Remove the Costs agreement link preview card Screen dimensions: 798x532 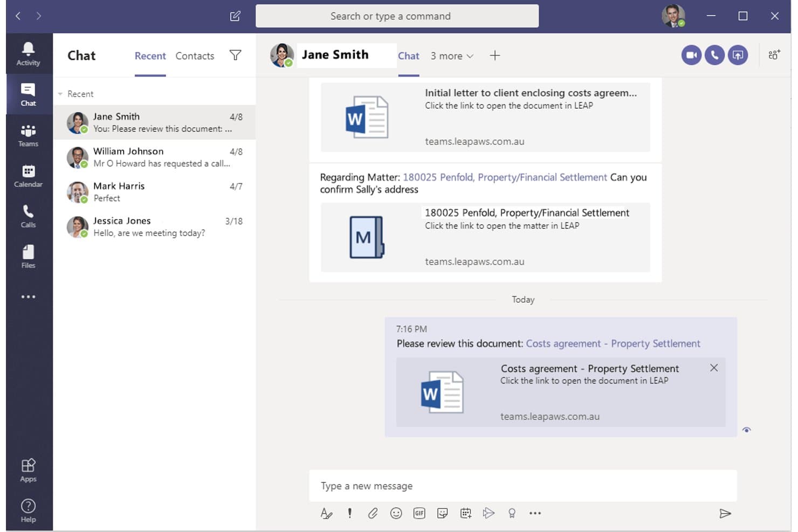pyautogui.click(x=714, y=368)
